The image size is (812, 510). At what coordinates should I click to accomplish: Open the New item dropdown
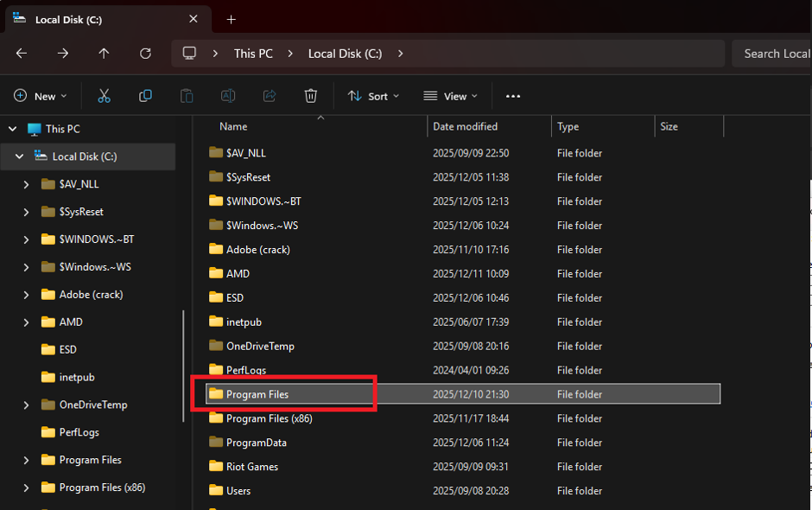point(41,96)
